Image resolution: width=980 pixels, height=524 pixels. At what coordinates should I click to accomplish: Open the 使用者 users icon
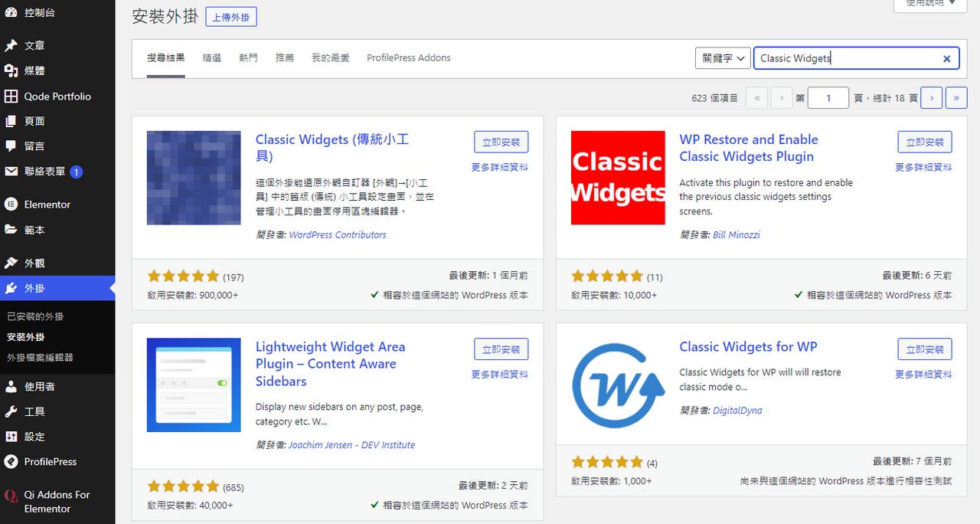click(14, 386)
